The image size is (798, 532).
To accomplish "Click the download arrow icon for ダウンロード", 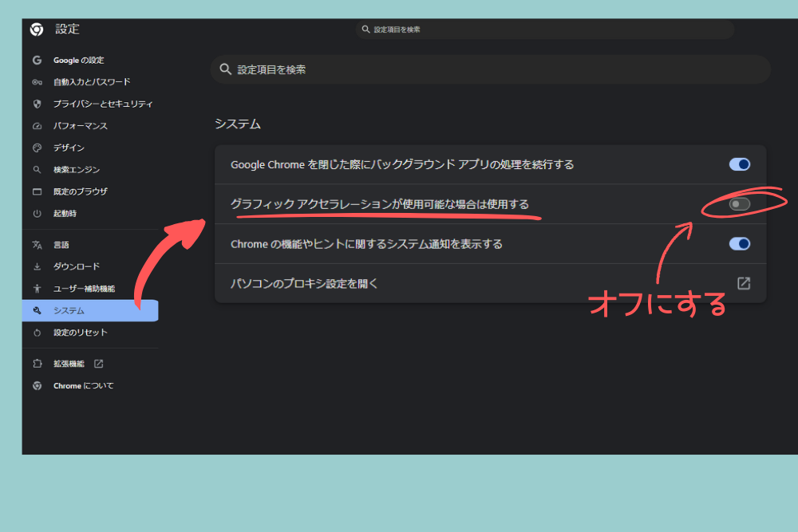I will point(37,266).
